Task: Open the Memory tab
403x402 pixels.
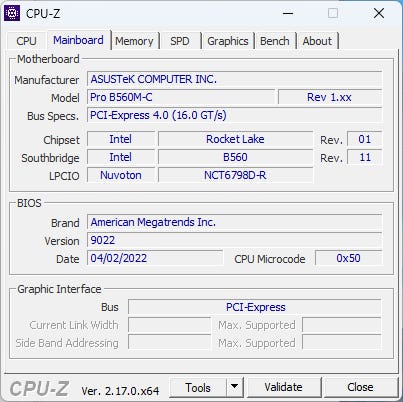Action: click(x=134, y=41)
